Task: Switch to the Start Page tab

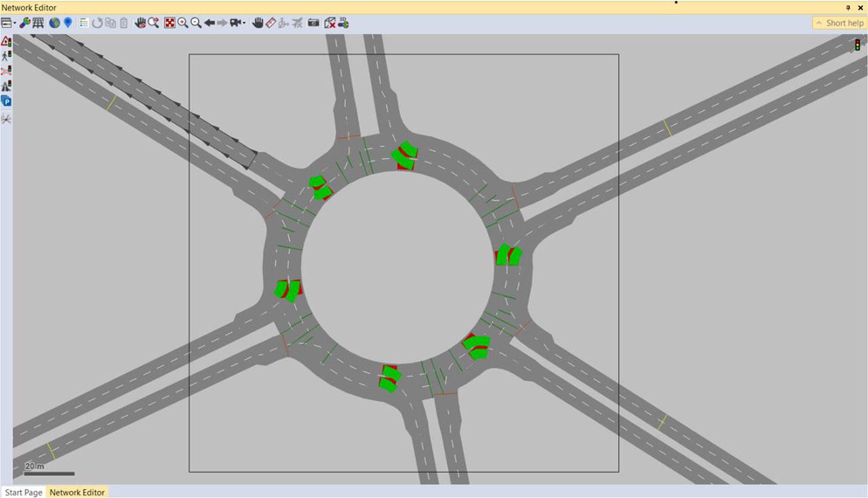Action: 24,493
